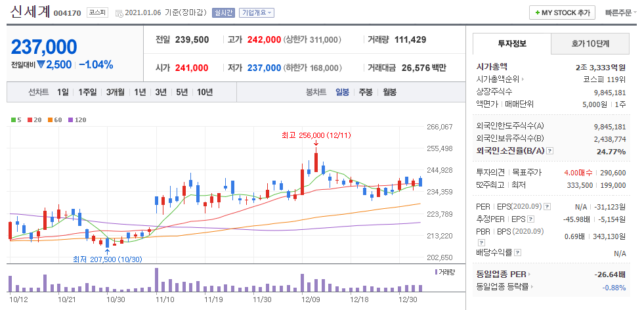The width and height of the screenshot is (644, 310).
Task: Click the 동일업종 등락률 value -0.88%
Action: (614, 287)
